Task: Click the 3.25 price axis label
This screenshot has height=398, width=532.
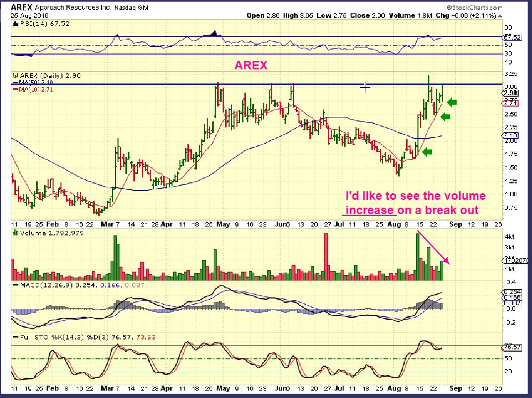Action: coord(511,74)
